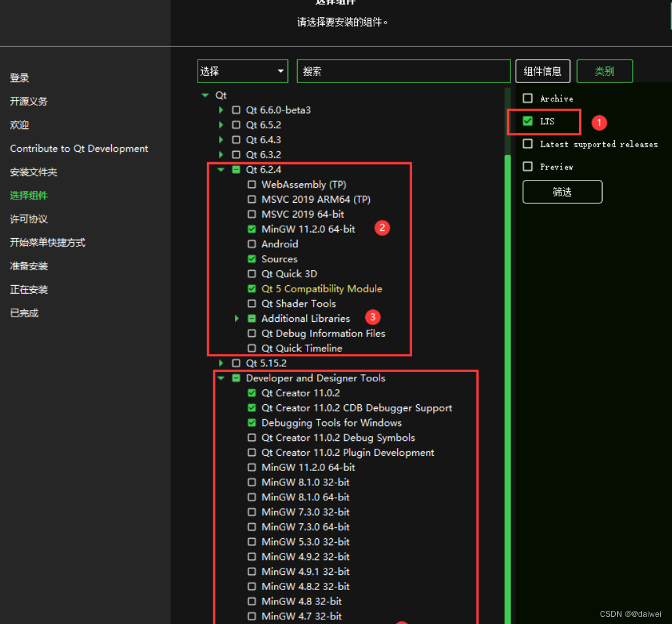
Task: Check MinGW 11.2.0 64-bit under Developer Tools
Action: 252,467
